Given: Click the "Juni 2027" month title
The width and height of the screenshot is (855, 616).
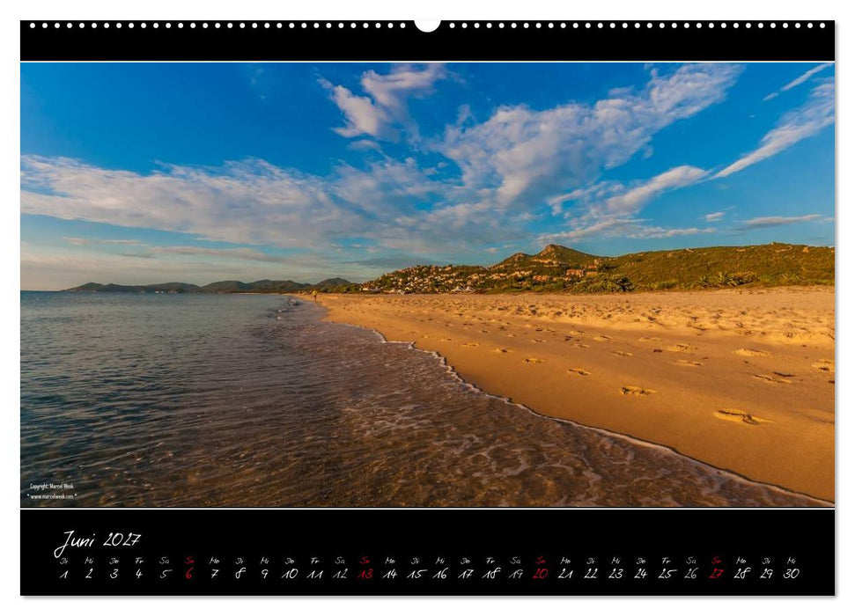Looking at the screenshot, I should coord(97,541).
